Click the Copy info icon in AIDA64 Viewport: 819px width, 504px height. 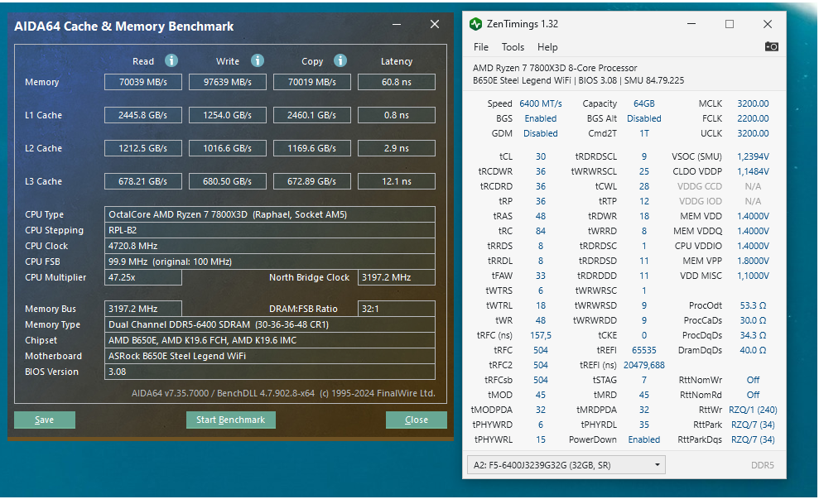pyautogui.click(x=340, y=60)
